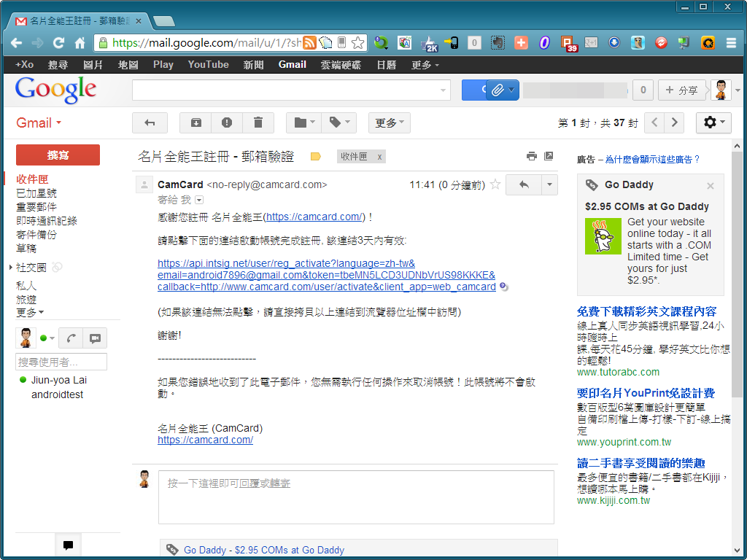Open 雲端硬碟 in the Google bar
The image size is (747, 560).
[x=341, y=64]
